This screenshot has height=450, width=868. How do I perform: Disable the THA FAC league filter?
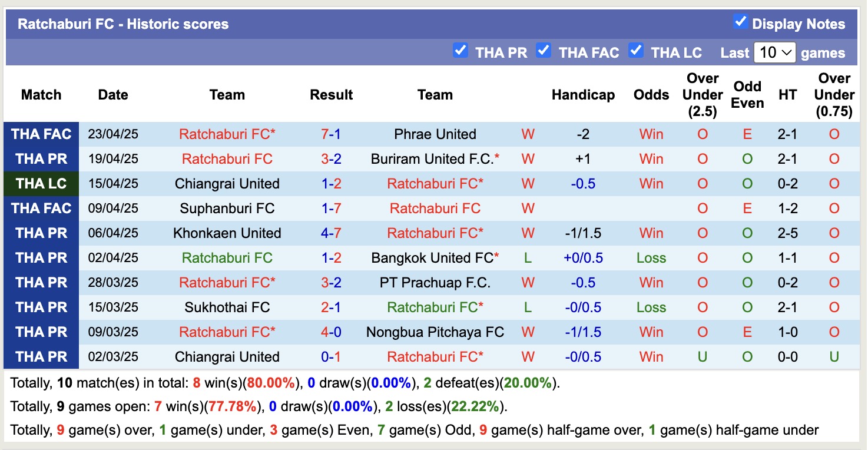click(x=543, y=51)
